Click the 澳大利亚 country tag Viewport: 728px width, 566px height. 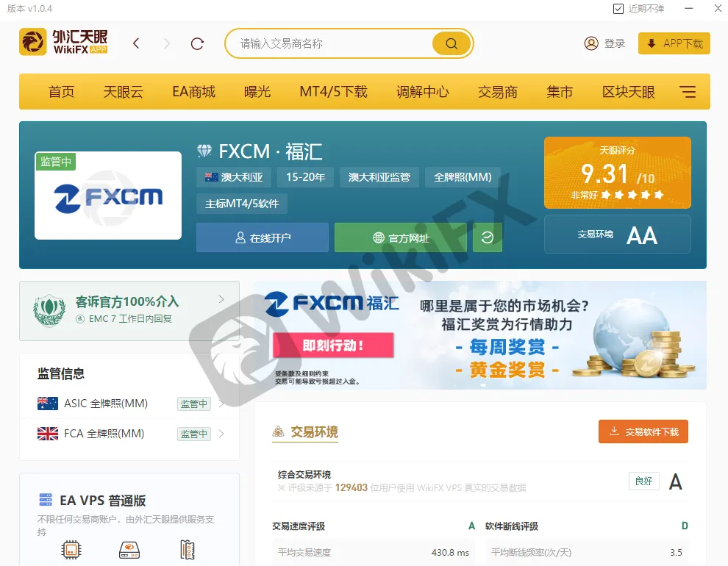234,177
